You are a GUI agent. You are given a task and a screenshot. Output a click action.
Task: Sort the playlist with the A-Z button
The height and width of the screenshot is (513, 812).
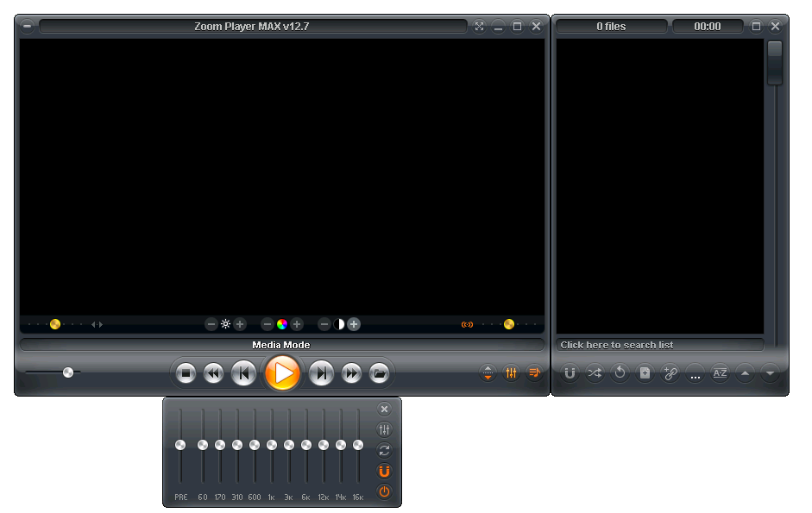(x=720, y=372)
